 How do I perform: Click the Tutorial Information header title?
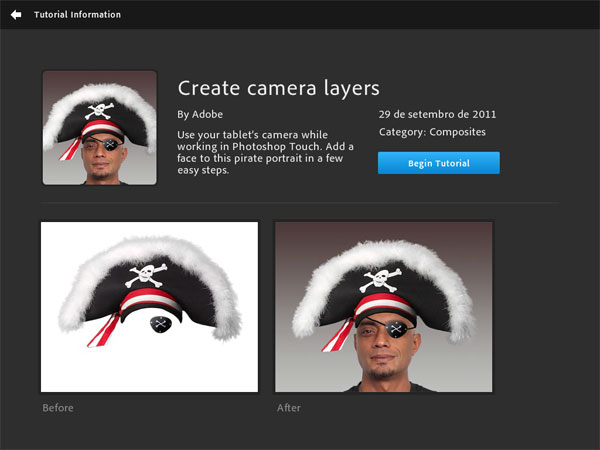(x=77, y=15)
